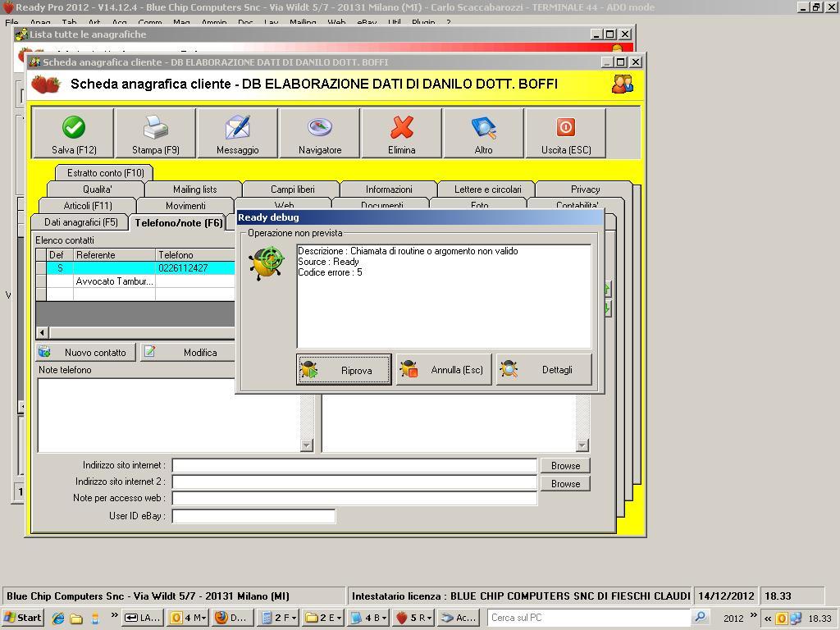Expand the 2 E folder taskbar group

click(323, 618)
